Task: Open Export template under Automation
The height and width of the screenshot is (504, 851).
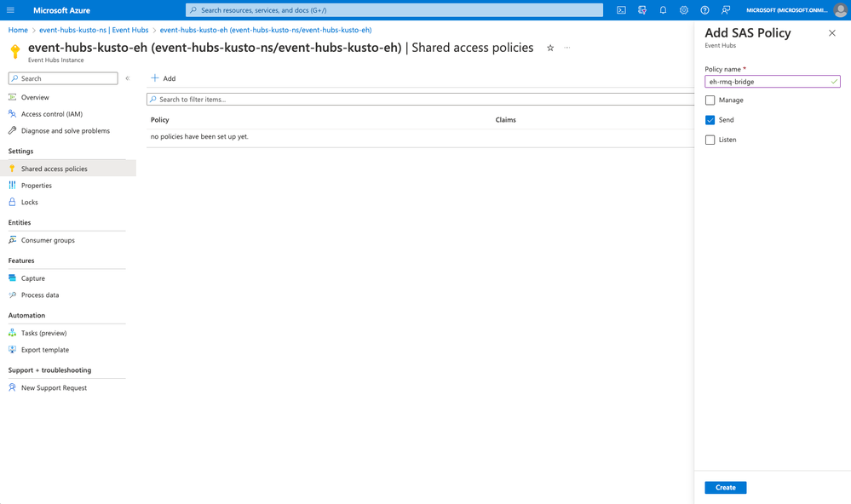Action: [x=45, y=350]
